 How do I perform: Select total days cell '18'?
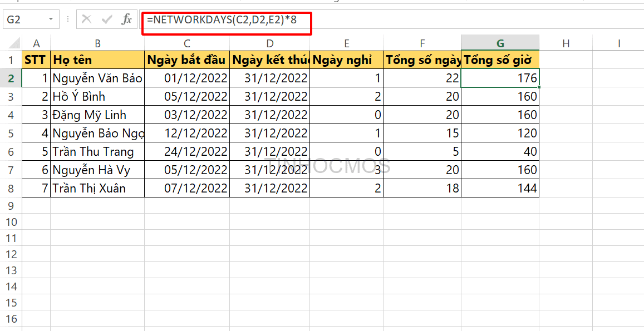tap(422, 188)
